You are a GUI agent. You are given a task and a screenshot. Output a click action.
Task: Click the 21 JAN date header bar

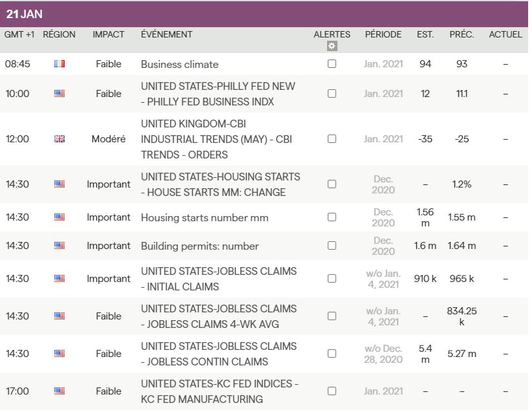(x=264, y=14)
